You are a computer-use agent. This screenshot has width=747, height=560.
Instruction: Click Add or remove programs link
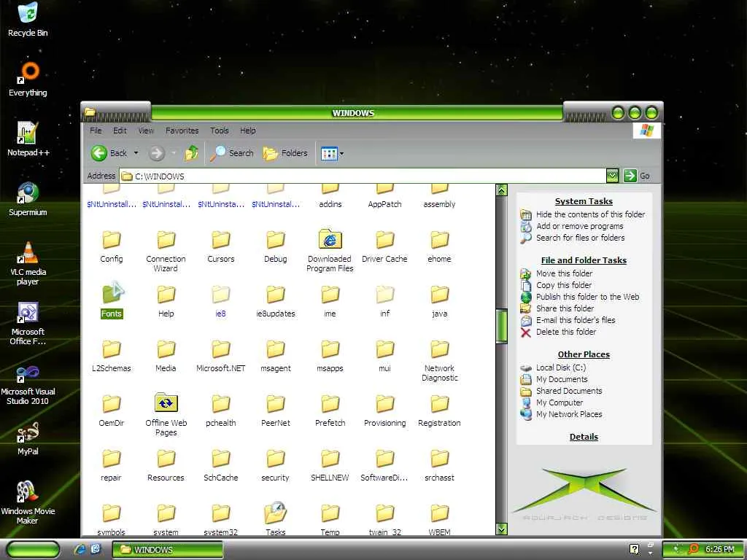pyautogui.click(x=579, y=226)
